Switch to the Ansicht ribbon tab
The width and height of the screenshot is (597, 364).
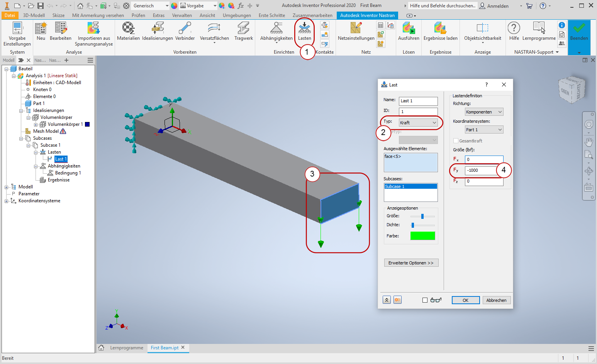[x=207, y=15]
